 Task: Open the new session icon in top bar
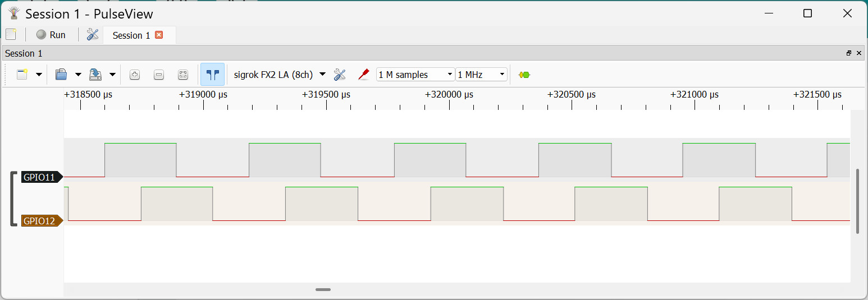pyautogui.click(x=11, y=35)
